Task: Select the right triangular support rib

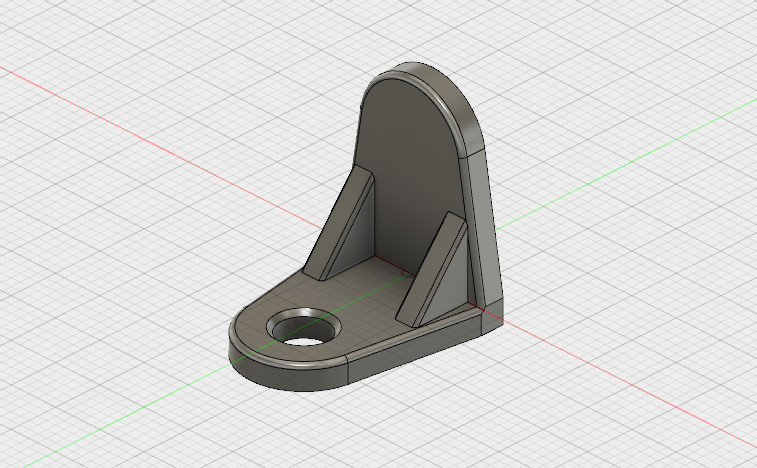Action: tap(434, 270)
